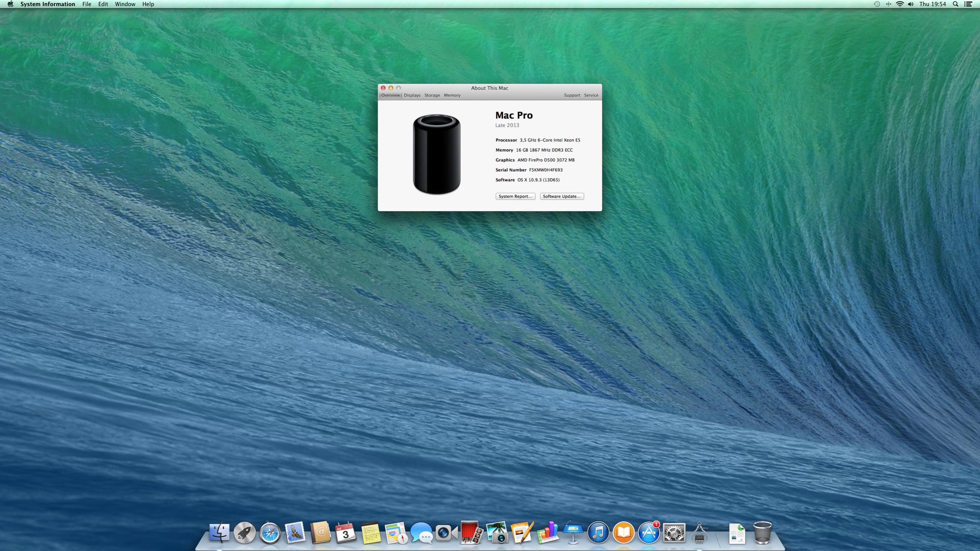Open Contacts address book in Dock

(x=320, y=532)
